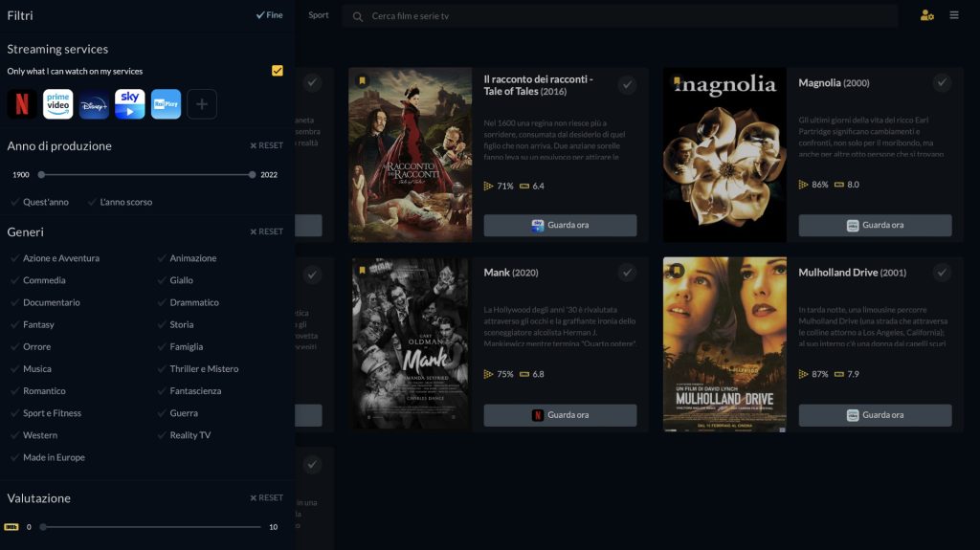Open the Sport tab
Image resolution: width=980 pixels, height=550 pixels.
318,15
